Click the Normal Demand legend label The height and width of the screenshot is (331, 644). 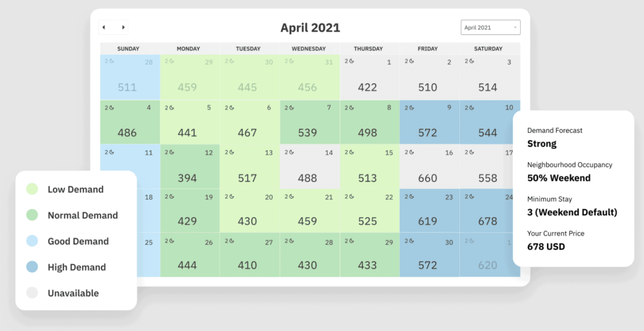pos(83,215)
